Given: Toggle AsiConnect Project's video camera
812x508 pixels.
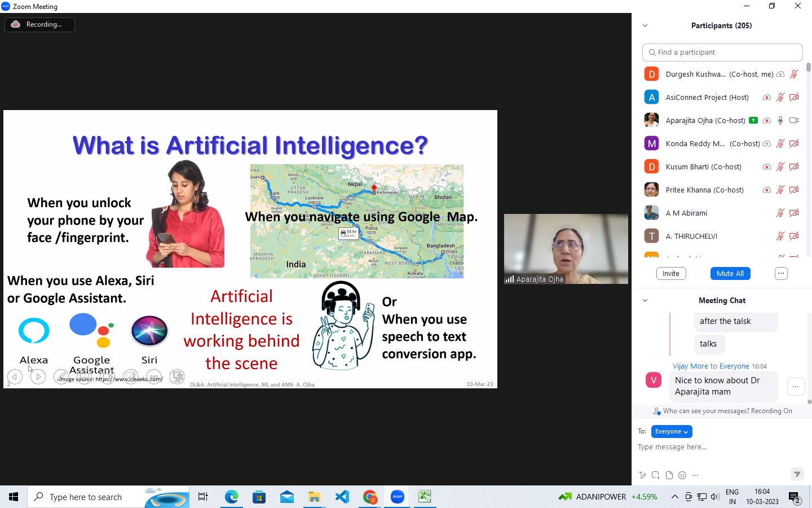Looking at the screenshot, I should click(x=794, y=97).
